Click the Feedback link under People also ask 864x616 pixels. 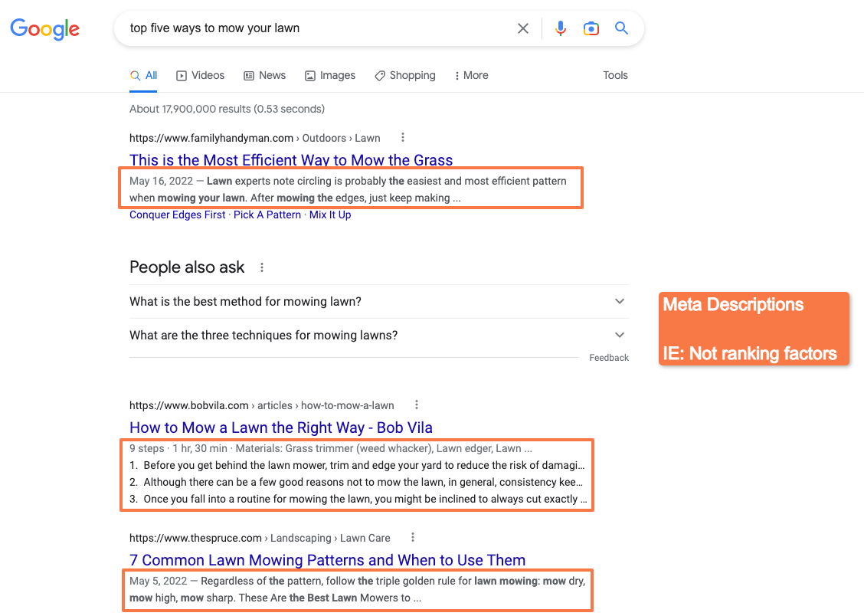pos(609,358)
